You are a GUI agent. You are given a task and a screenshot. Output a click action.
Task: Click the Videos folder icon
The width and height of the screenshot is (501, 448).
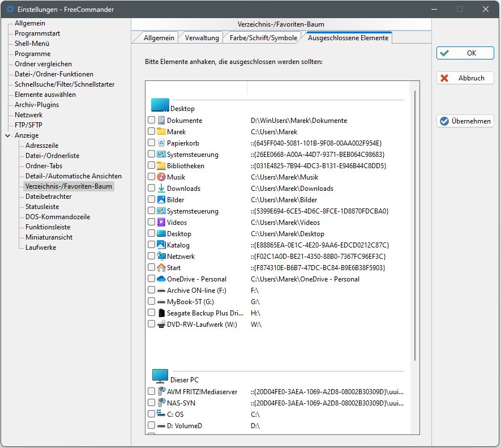coord(161,222)
